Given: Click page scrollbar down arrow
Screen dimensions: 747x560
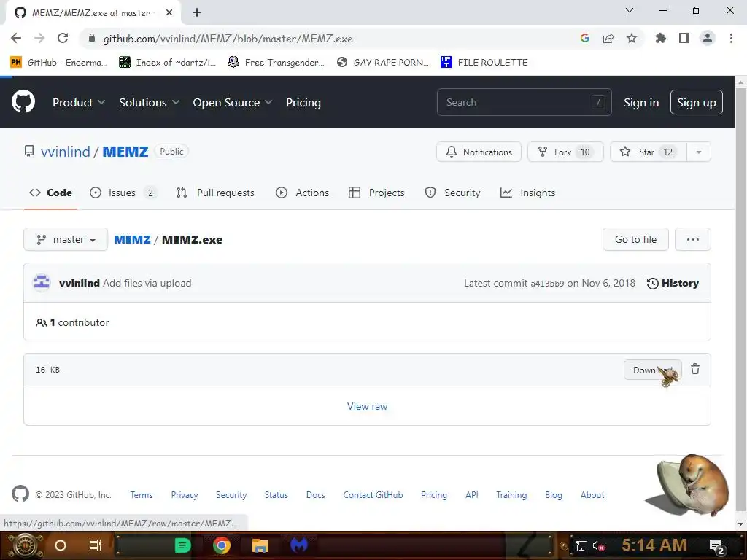Looking at the screenshot, I should (740, 524).
